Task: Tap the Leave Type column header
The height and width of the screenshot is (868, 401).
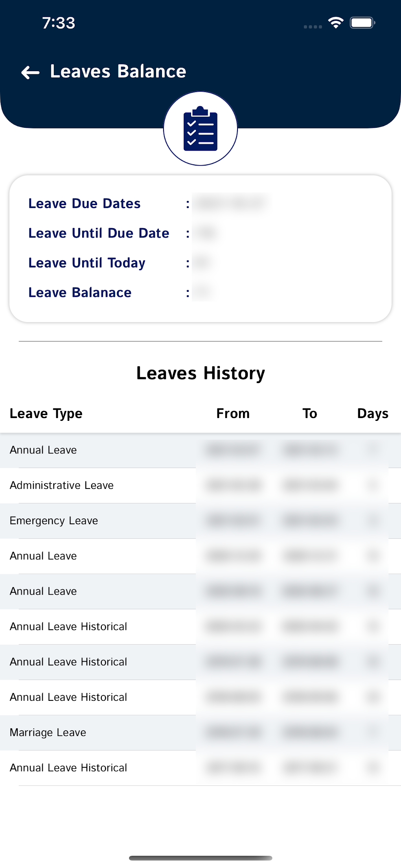Action: point(46,414)
